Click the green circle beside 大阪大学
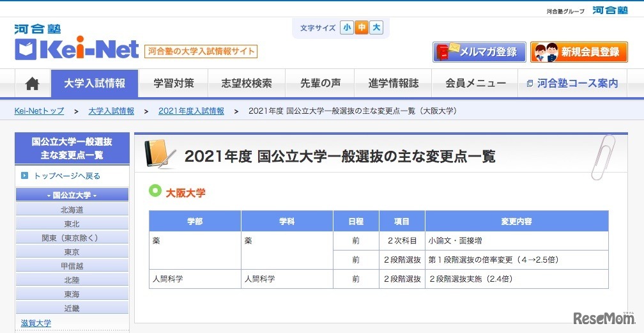644x333 pixels. coord(155,190)
